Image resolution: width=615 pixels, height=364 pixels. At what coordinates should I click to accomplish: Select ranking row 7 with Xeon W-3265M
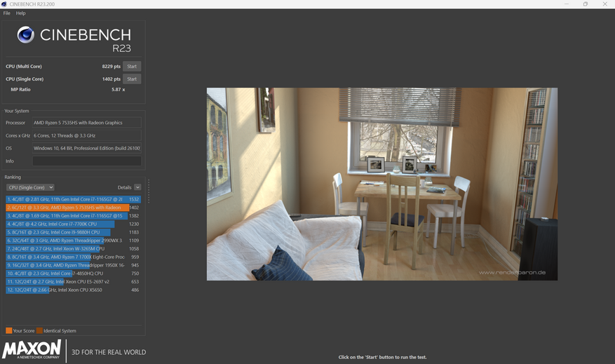(74, 249)
